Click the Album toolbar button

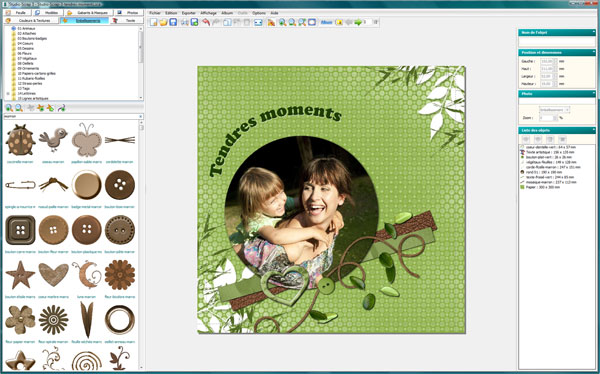coord(326,22)
